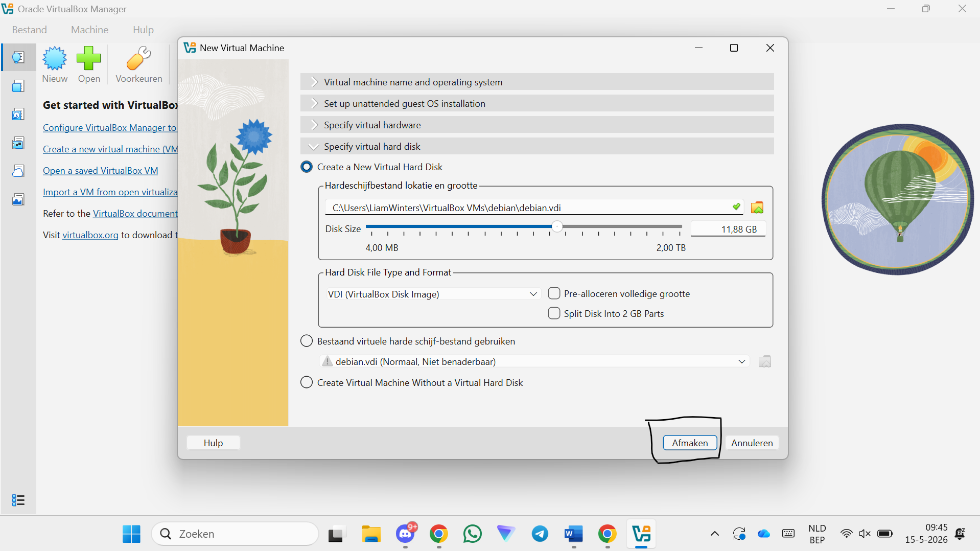980x551 pixels.
Task: Open the Network tool in the sidebar
Action: click(18, 143)
